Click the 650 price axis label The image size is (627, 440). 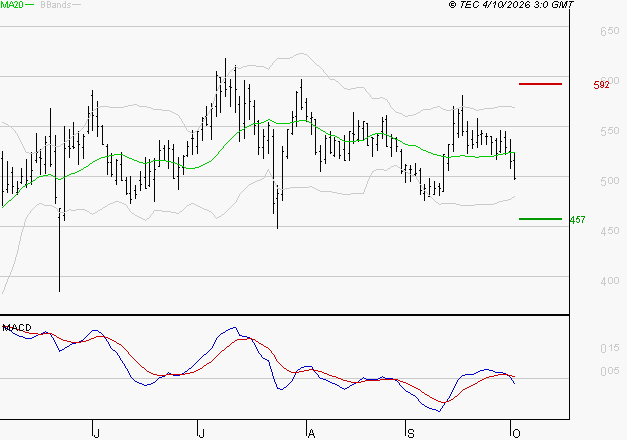click(x=610, y=31)
